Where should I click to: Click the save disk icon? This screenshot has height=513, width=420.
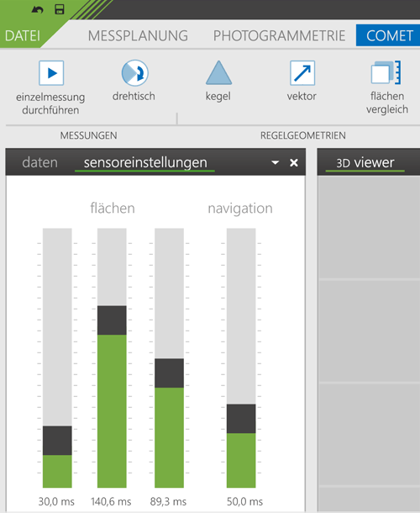coord(59,9)
